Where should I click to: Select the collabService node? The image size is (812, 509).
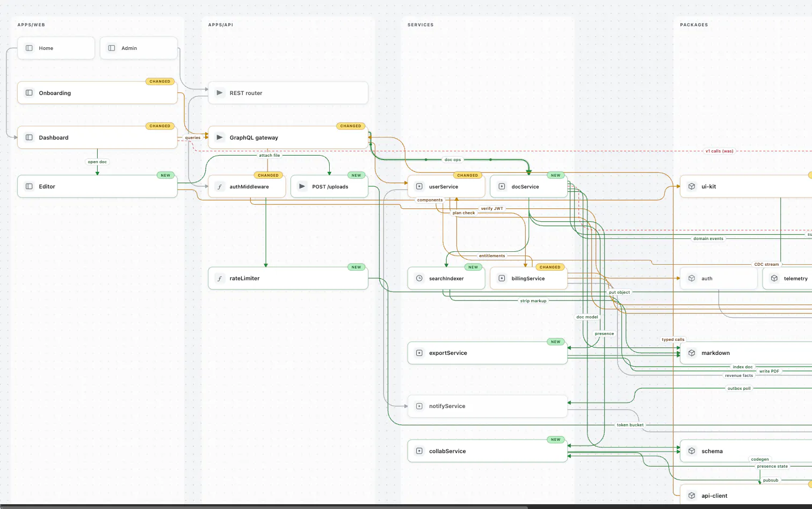click(x=488, y=452)
